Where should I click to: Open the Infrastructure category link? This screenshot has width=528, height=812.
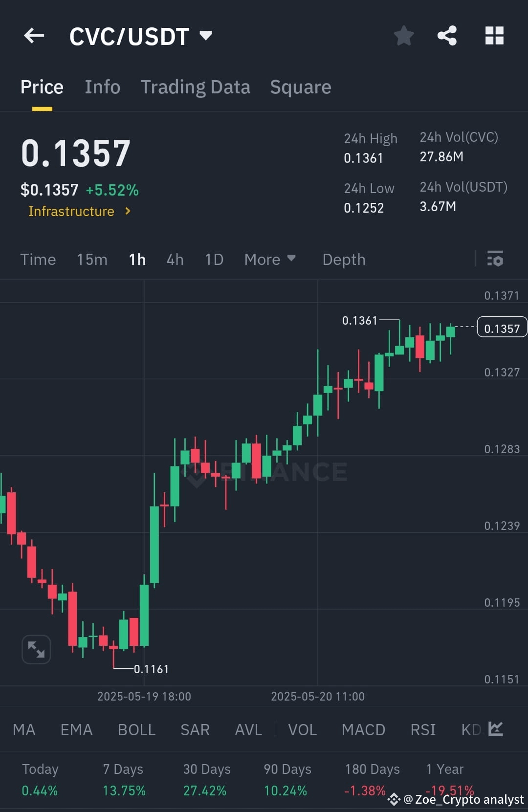pyautogui.click(x=79, y=211)
